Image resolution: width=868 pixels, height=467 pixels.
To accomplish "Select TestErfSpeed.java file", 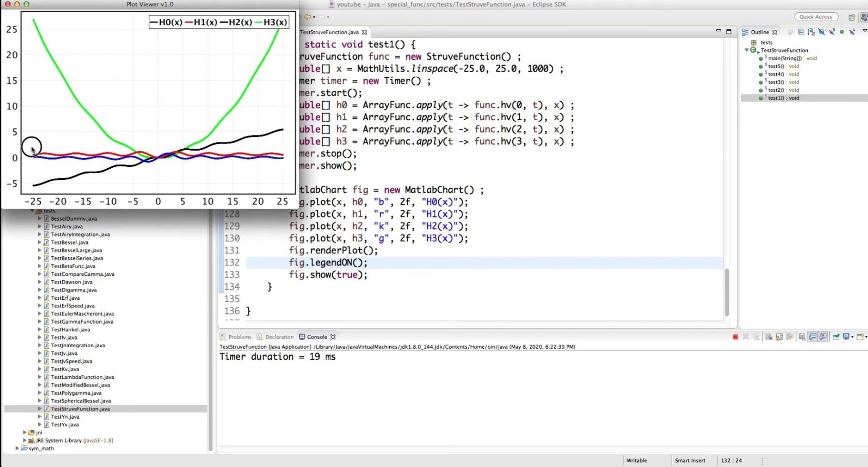I will (x=73, y=306).
